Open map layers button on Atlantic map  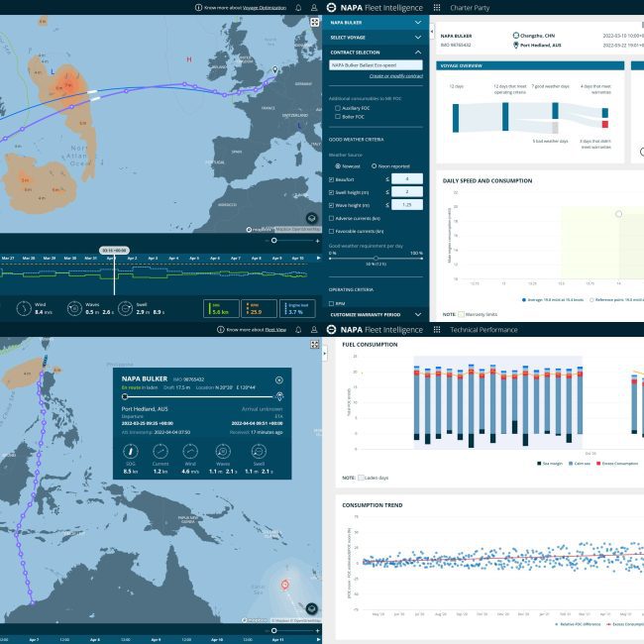coord(312,218)
